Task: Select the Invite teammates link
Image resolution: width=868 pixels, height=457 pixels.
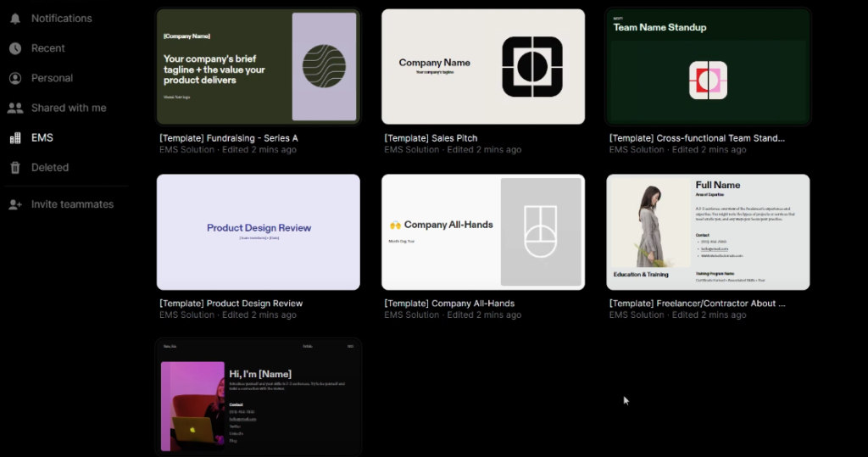Action: (x=72, y=204)
